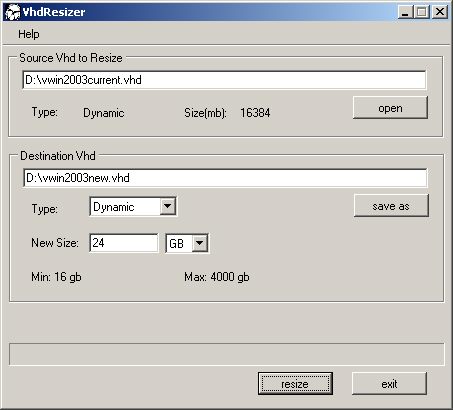Image resolution: width=453 pixels, height=410 pixels.
Task: Click the source VHD path field
Action: [x=224, y=80]
